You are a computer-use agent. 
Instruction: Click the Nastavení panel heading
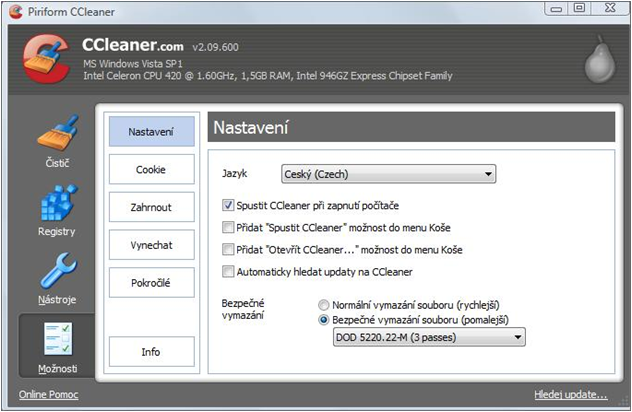coord(251,127)
